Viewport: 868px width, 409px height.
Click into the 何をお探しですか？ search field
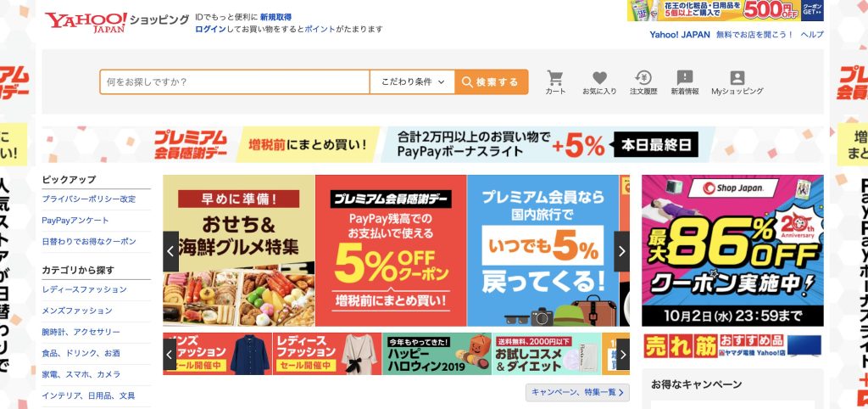click(235, 82)
